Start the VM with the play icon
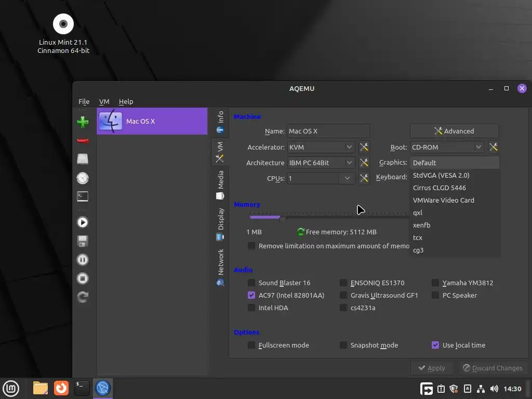The image size is (532, 399). point(83,222)
